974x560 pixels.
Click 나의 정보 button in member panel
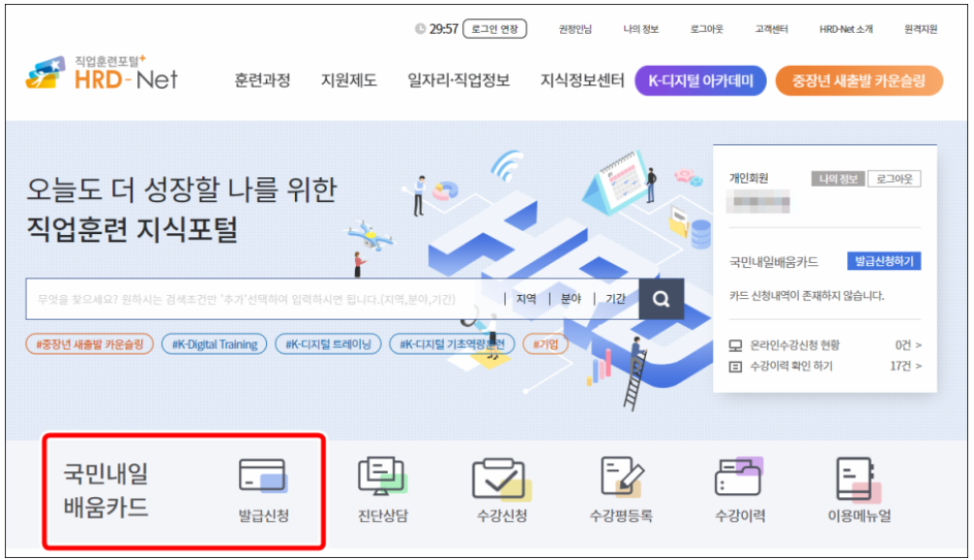(838, 179)
